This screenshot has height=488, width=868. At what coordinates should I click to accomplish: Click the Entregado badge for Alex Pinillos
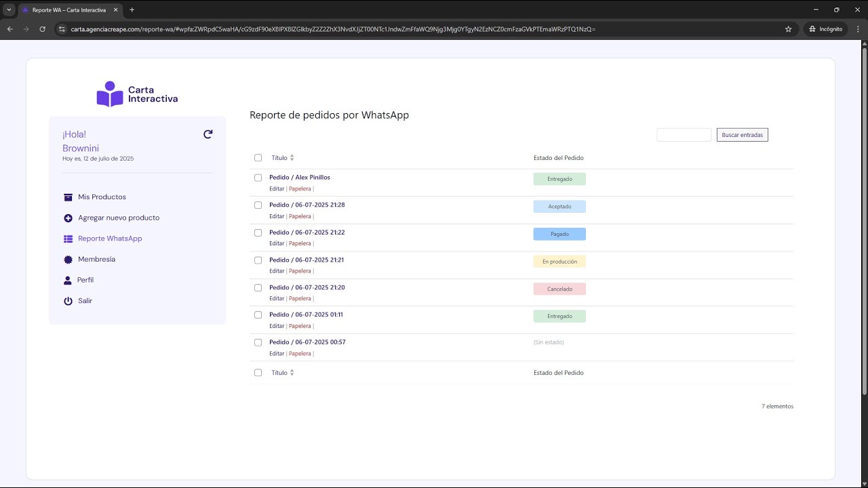click(x=559, y=179)
